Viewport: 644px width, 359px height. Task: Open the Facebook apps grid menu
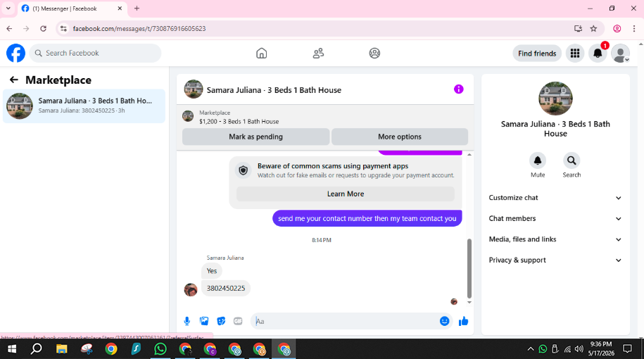coord(575,53)
